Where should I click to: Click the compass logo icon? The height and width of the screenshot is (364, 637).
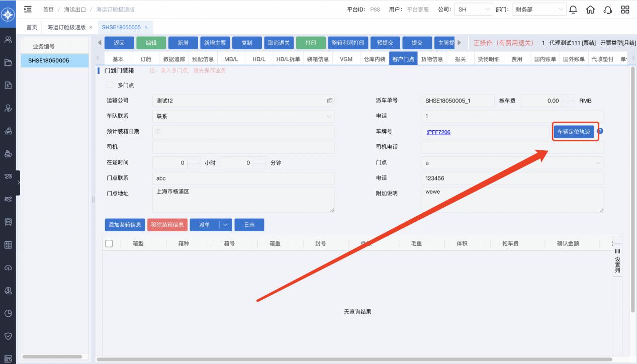pos(8,15)
